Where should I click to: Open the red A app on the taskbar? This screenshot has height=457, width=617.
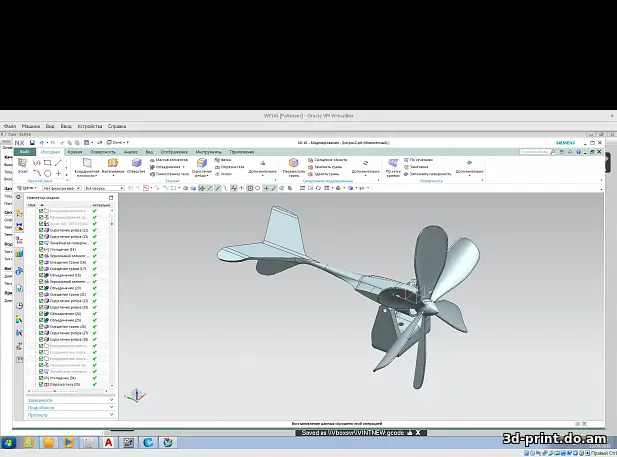(108, 443)
